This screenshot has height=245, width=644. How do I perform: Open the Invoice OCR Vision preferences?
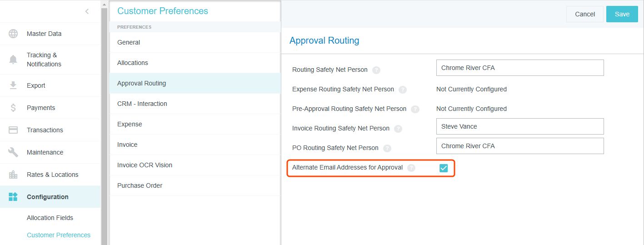coord(145,165)
